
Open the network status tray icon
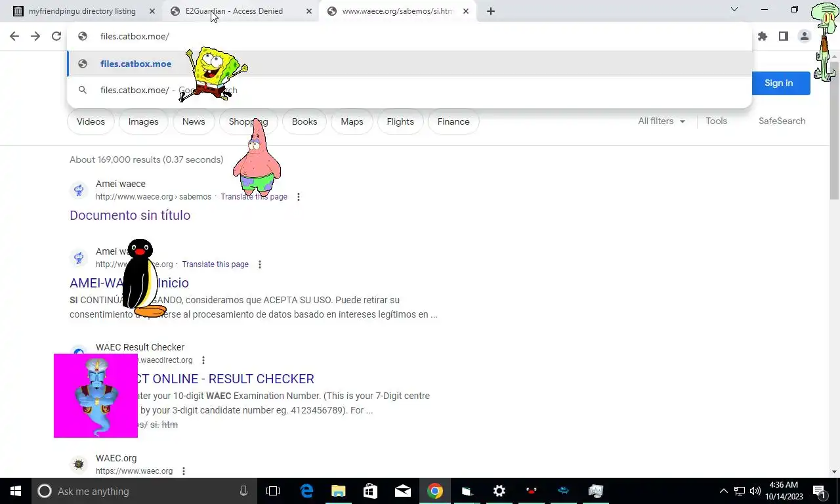(740, 491)
